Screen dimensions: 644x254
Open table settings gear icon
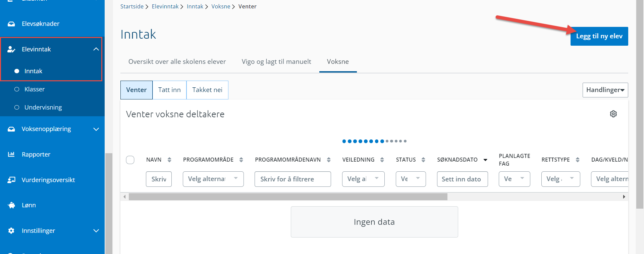pyautogui.click(x=613, y=114)
